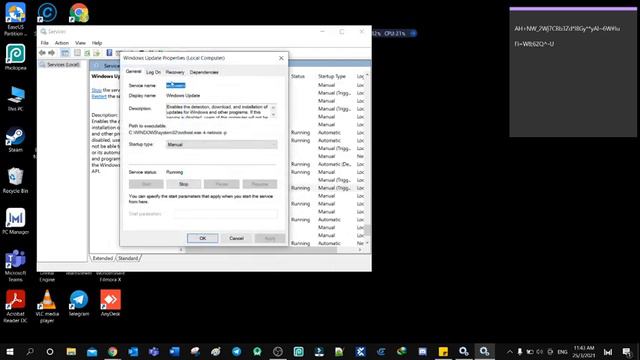The width and height of the screenshot is (640, 360).
Task: Select the This PC desktop icon
Action: [16, 98]
